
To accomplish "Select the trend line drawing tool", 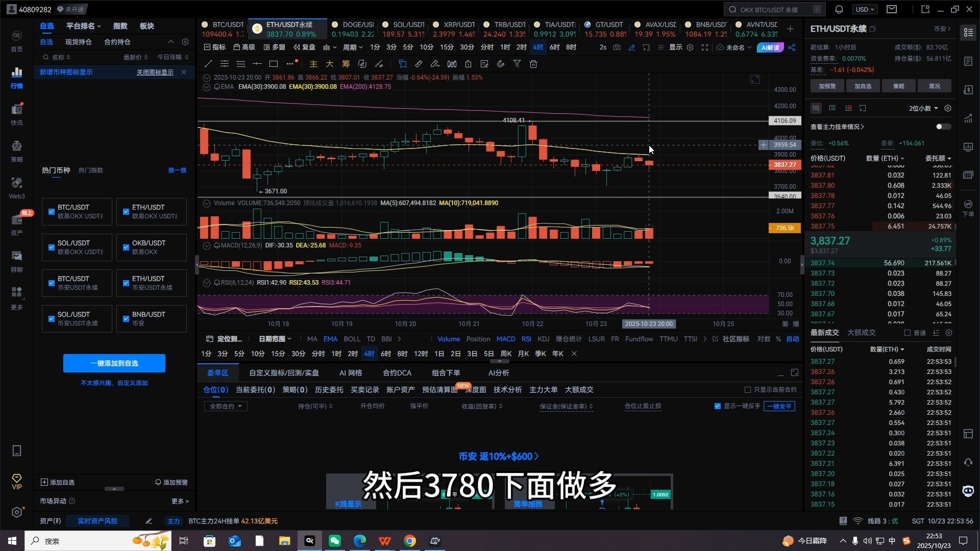I will click(x=208, y=64).
